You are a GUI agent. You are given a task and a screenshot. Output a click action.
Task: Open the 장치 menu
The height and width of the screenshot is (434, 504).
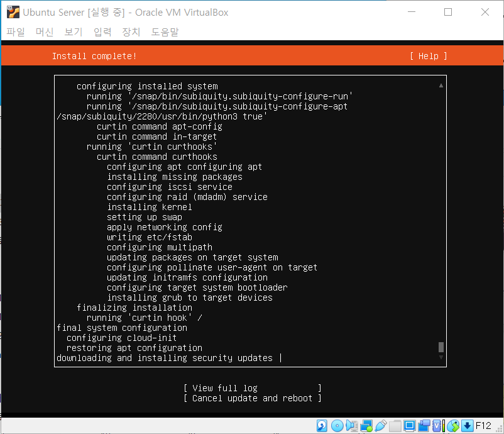pos(131,32)
